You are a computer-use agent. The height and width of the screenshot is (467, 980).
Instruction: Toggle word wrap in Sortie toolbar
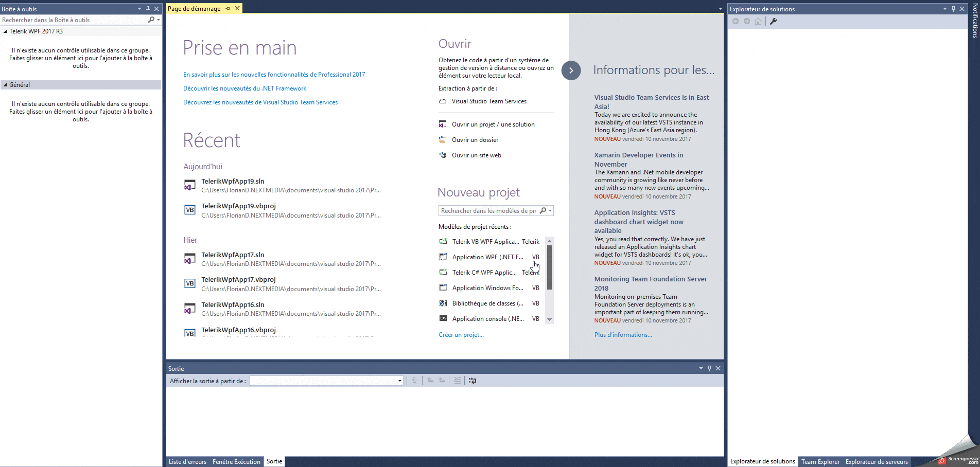pos(472,381)
